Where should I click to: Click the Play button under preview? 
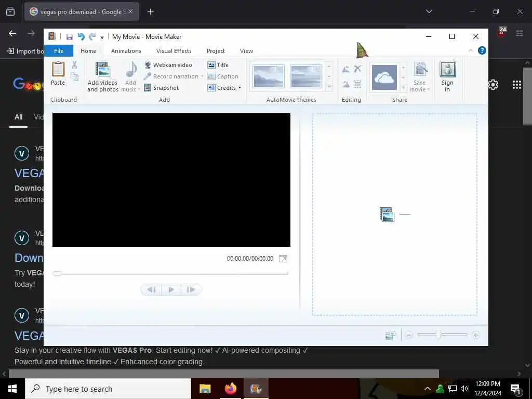[x=171, y=290]
